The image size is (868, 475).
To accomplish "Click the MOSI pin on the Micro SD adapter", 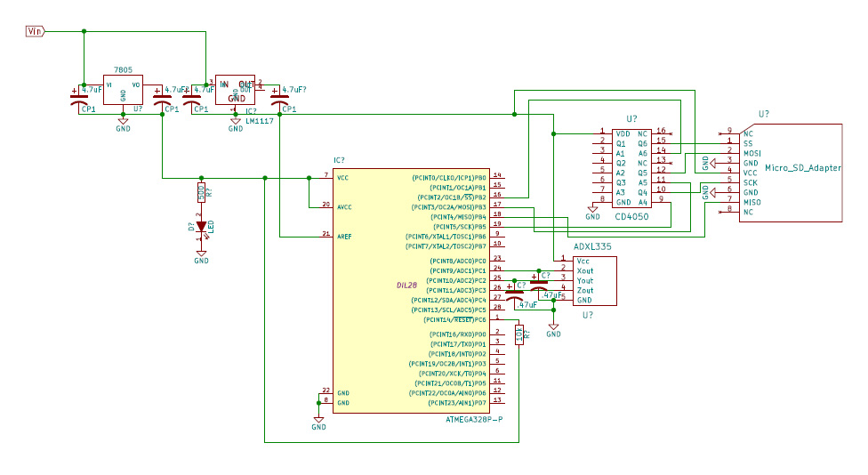I will pyautogui.click(x=752, y=153).
